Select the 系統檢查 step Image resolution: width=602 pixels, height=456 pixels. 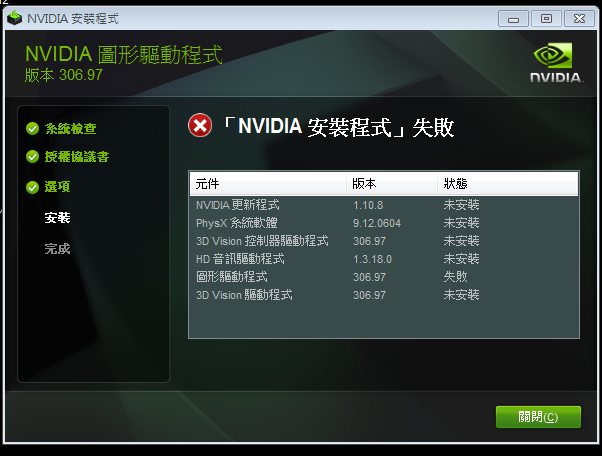tap(70, 129)
